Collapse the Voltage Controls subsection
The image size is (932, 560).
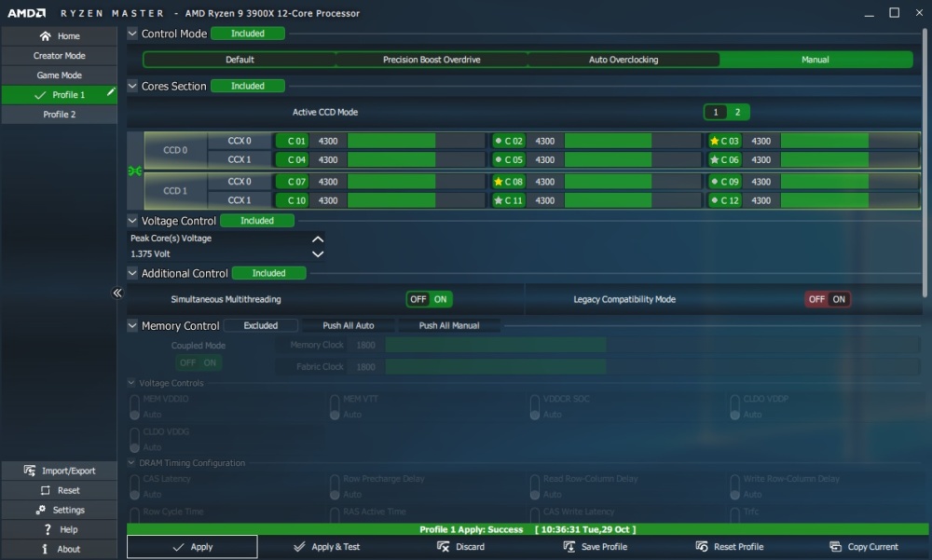(x=131, y=383)
